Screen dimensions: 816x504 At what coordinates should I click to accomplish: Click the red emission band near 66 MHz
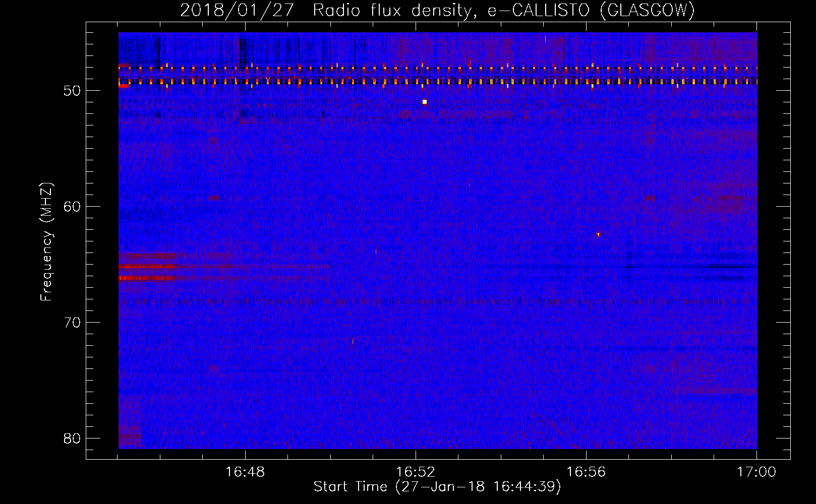coord(147,278)
